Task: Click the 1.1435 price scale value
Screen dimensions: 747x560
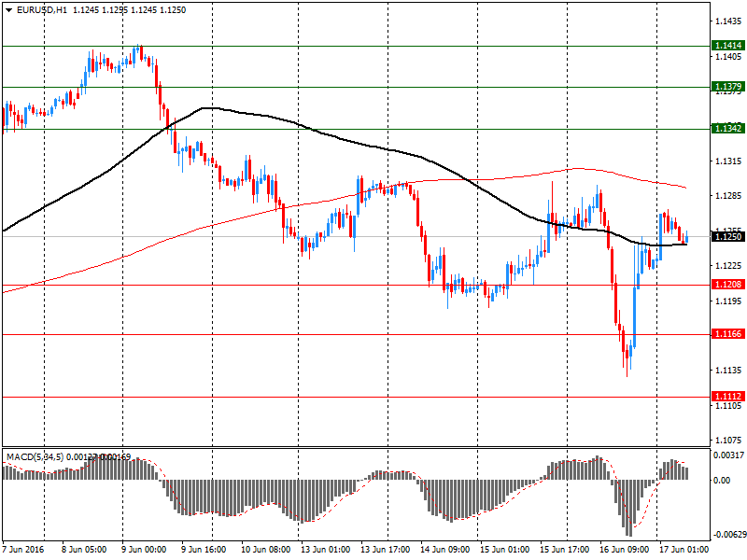Action: (728, 21)
